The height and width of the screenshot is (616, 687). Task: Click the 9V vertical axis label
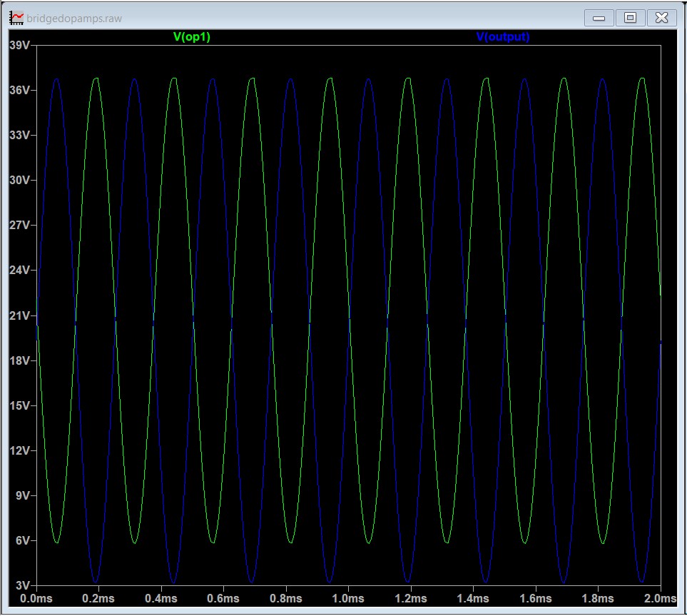pos(23,495)
